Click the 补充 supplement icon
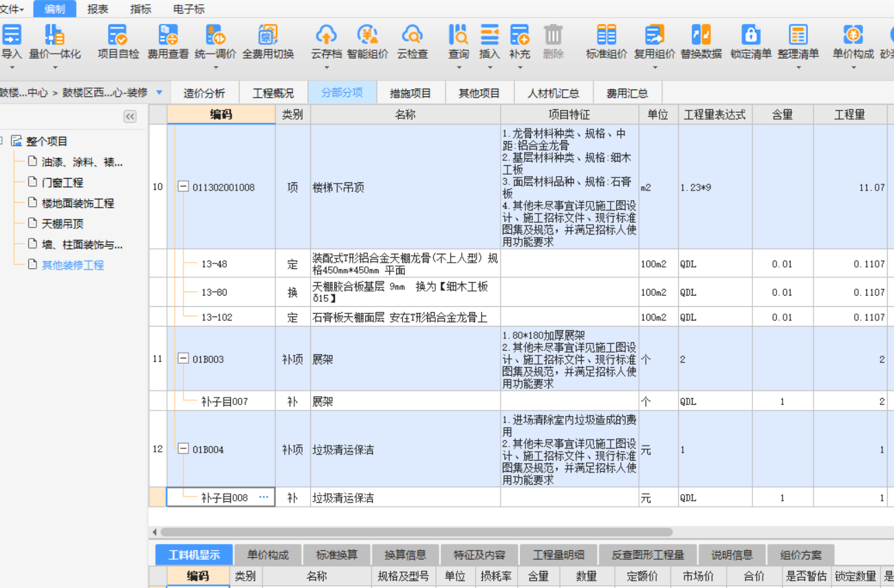Image resolution: width=894 pixels, height=588 pixels. [x=519, y=34]
